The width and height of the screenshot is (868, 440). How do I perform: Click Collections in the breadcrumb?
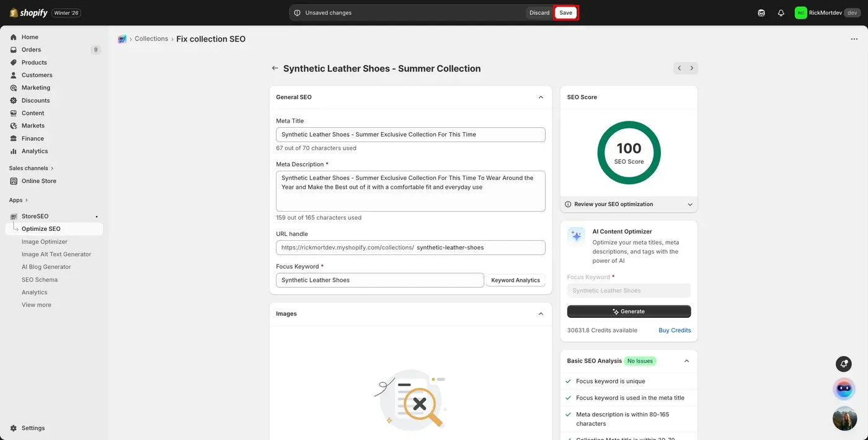pyautogui.click(x=151, y=38)
